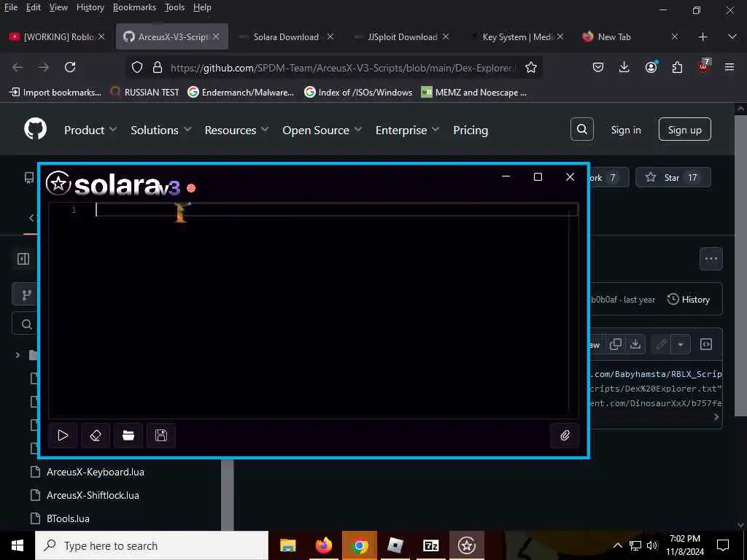
Task: Open Roblox from the taskbar
Action: click(395, 545)
